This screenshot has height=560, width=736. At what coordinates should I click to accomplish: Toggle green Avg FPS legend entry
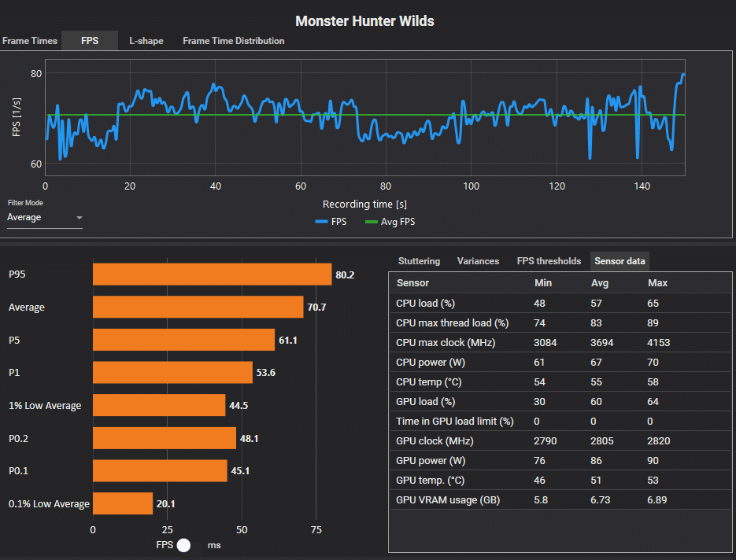390,221
